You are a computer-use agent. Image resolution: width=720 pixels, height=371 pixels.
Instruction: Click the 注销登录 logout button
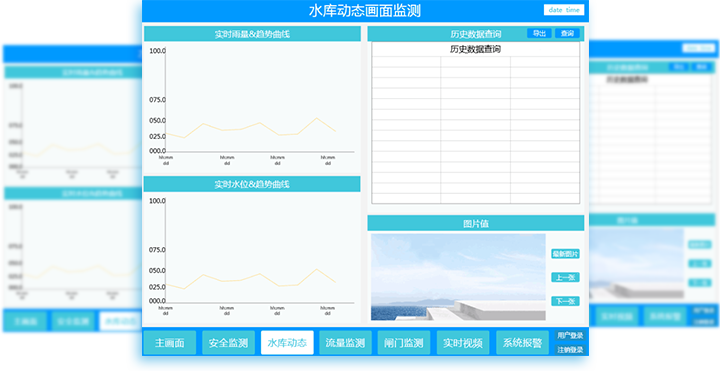point(570,349)
